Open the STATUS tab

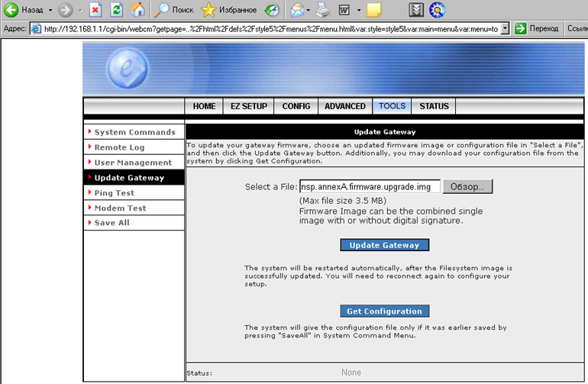pyautogui.click(x=434, y=106)
